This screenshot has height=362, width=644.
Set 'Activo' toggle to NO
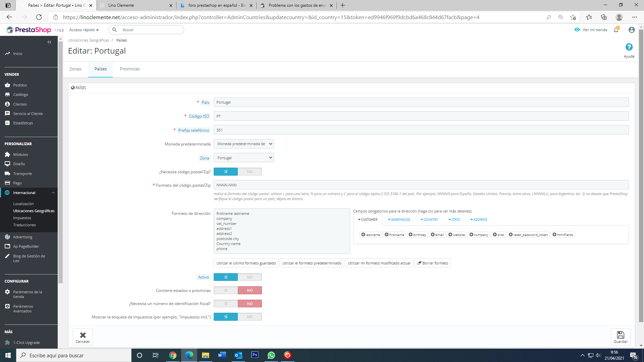250,277
